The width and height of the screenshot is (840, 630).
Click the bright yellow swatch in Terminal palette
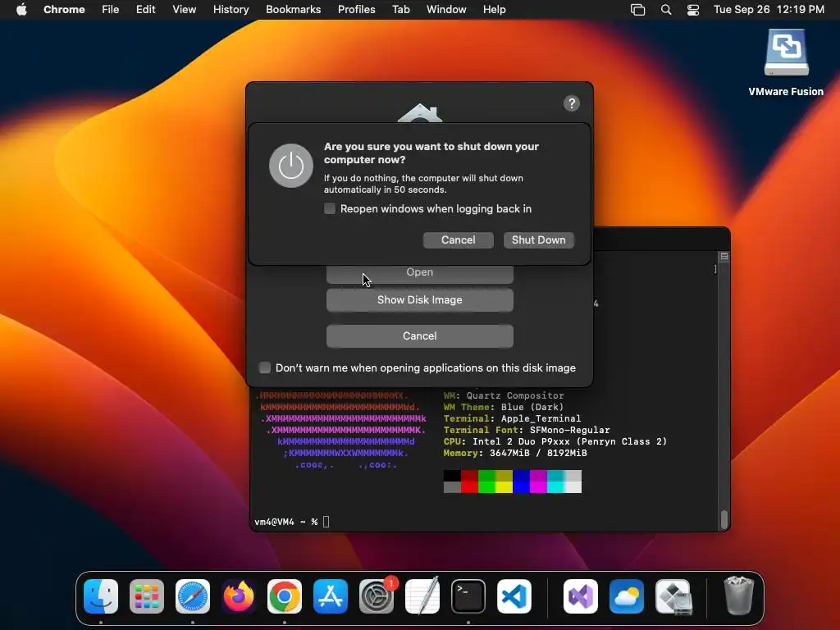(504, 487)
